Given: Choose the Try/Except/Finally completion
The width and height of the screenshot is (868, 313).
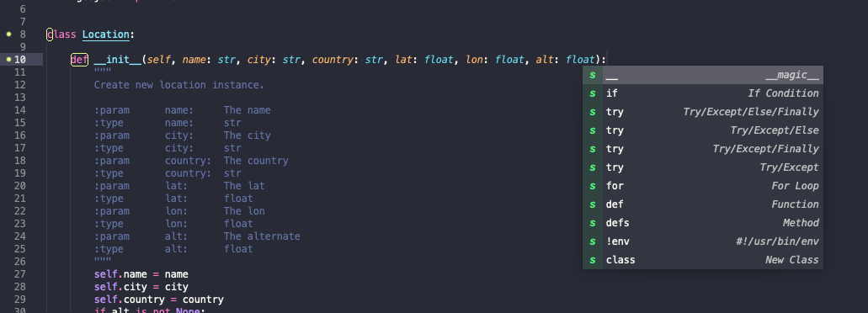Looking at the screenshot, I should point(703,149).
